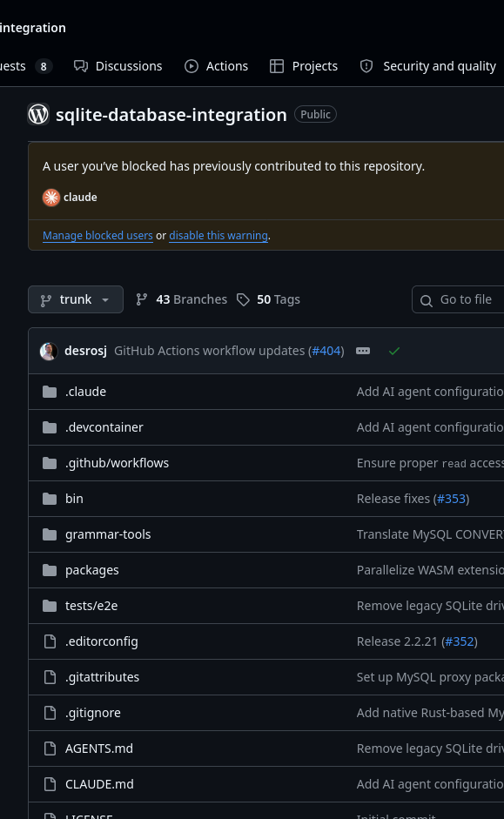Click desrosj's avatar thumbnail

pyautogui.click(x=49, y=351)
